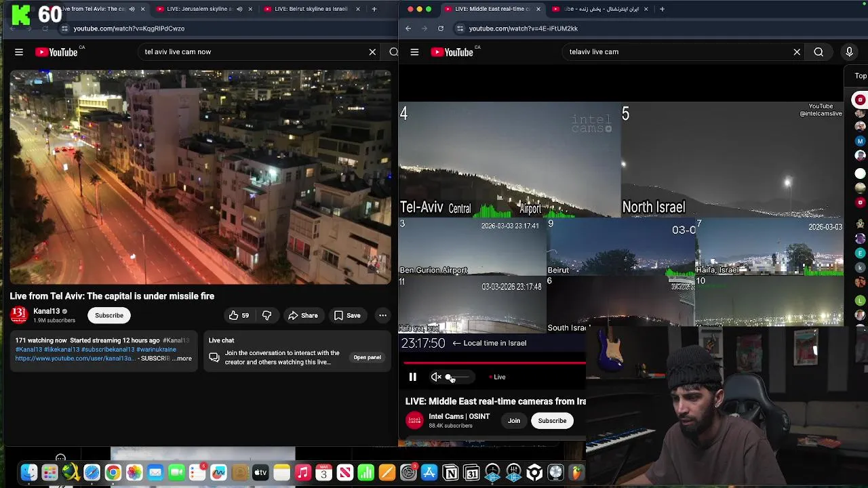Subscribe to the Kanal13 channel
The width and height of the screenshot is (868, 488).
click(109, 315)
